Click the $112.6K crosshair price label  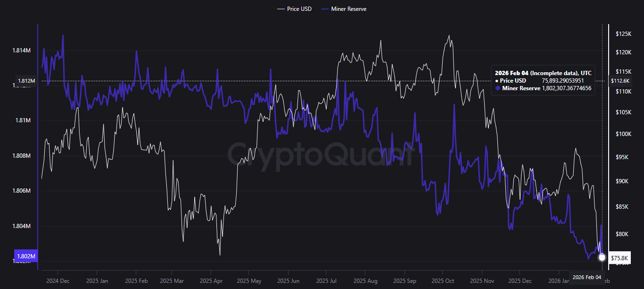click(619, 81)
